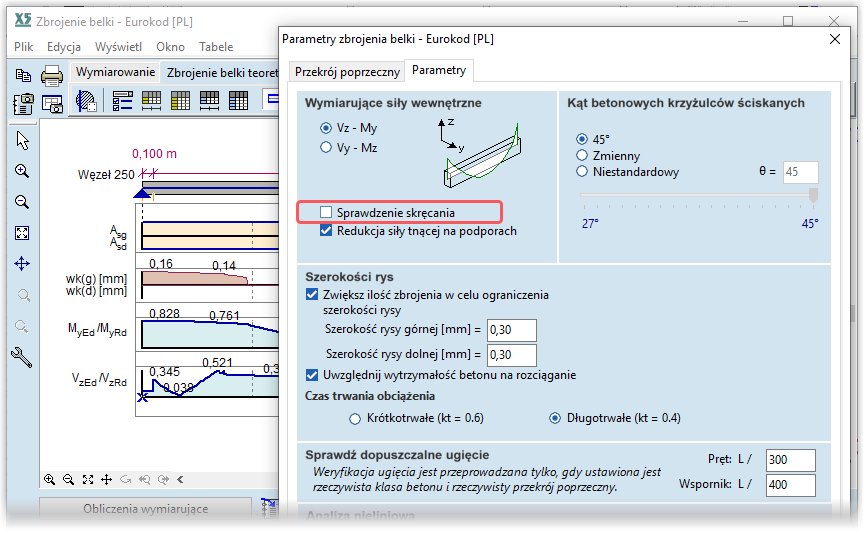Screen dimensions: 864x535
Task: Select the arrow pointer tool in left sidebar
Action: click(22, 141)
